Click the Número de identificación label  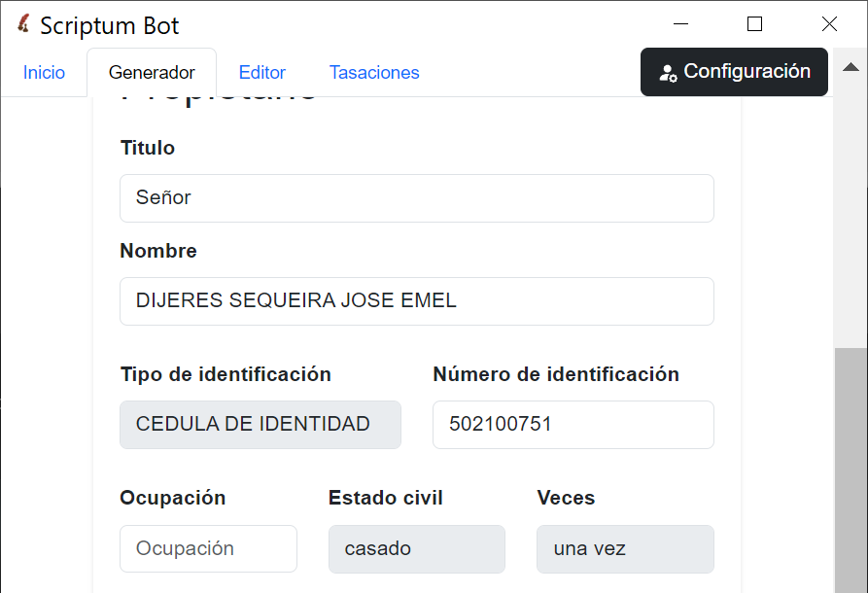556,374
